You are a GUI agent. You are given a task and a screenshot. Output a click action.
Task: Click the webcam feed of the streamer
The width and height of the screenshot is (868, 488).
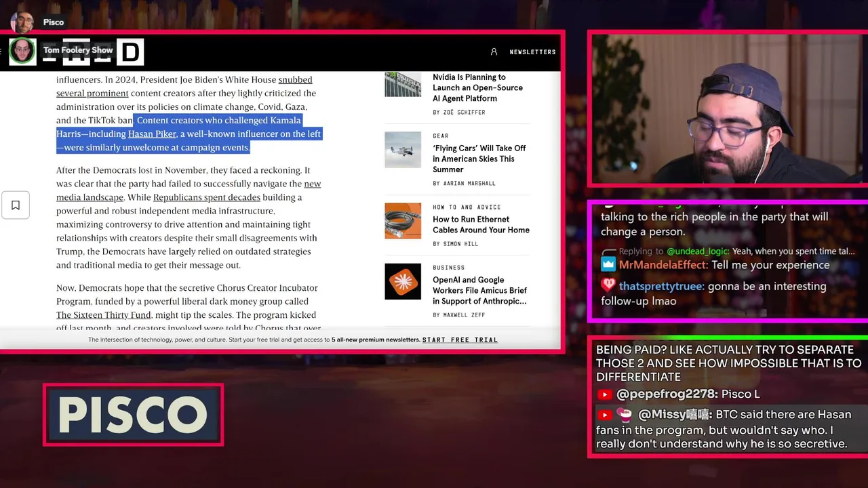click(728, 108)
